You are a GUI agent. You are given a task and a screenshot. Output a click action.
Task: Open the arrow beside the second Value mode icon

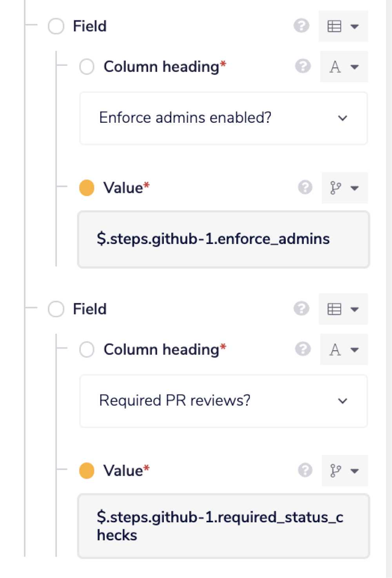point(354,471)
